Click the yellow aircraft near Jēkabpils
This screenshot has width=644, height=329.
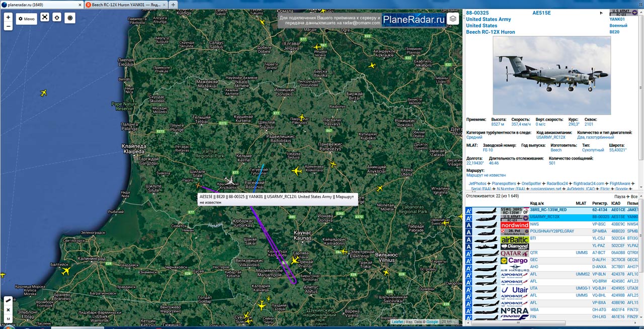tap(372, 65)
